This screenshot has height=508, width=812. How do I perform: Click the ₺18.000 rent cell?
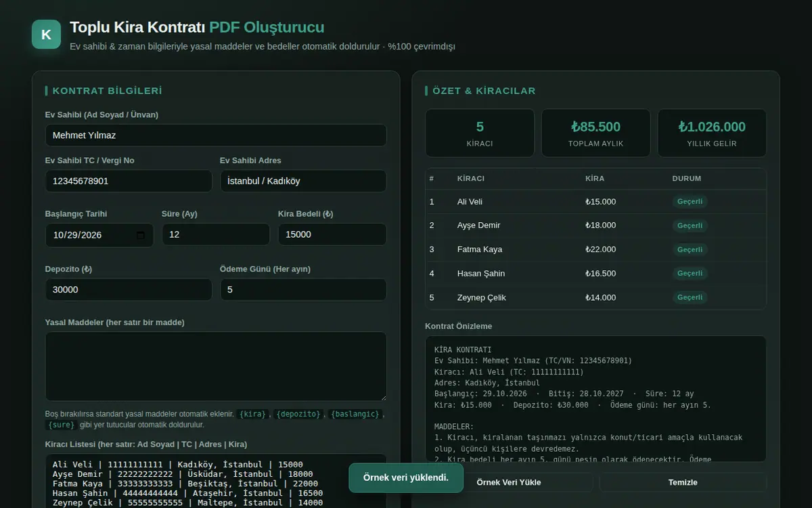(x=601, y=225)
